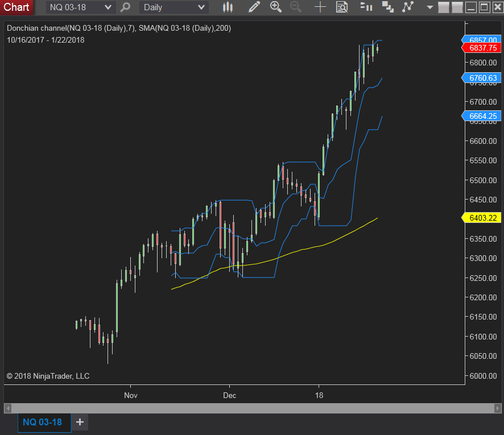
Task: Open the Data Series stacked squares icon
Action: pyautogui.click(x=387, y=7)
